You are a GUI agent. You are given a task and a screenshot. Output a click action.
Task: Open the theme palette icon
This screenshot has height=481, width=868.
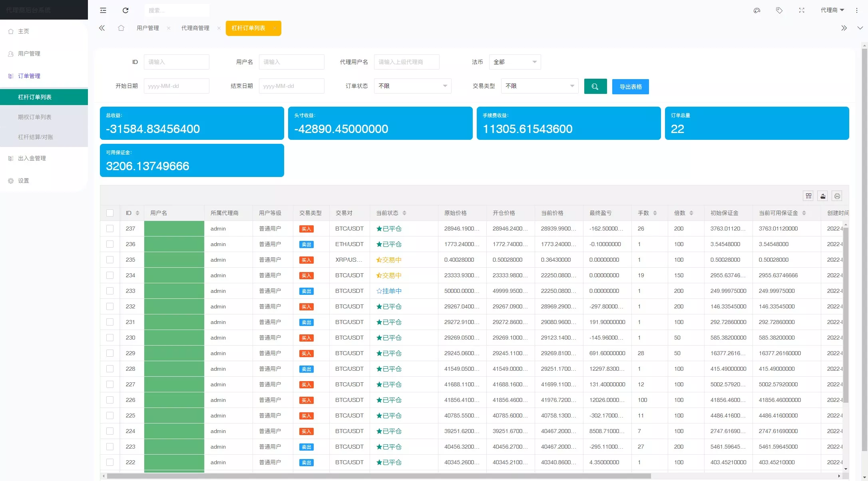[x=757, y=10]
